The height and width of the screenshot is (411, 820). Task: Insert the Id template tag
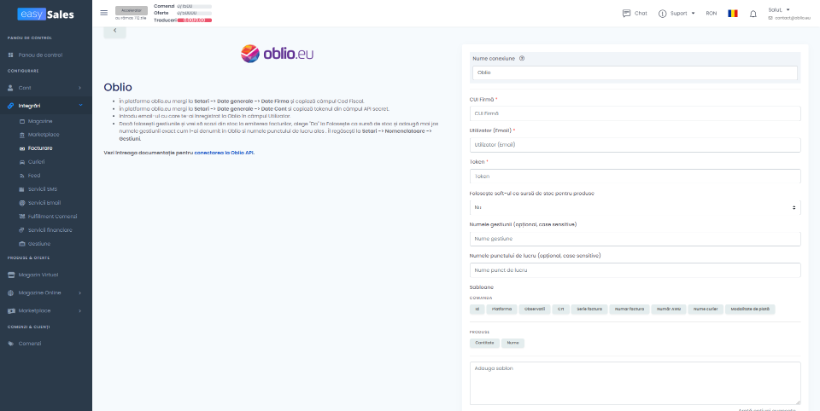pyautogui.click(x=477, y=310)
